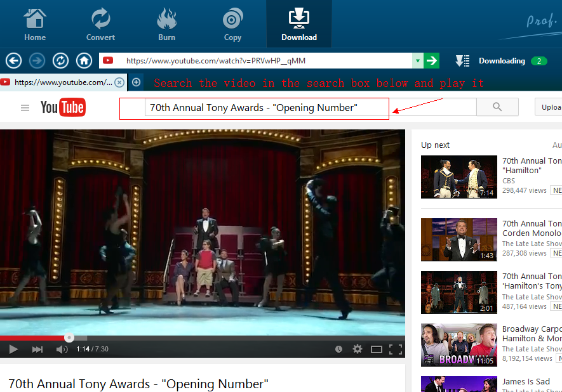Open the '70th Annual Tony "Hamilton"' title link
The height and width of the screenshot is (392, 562).
(532, 166)
